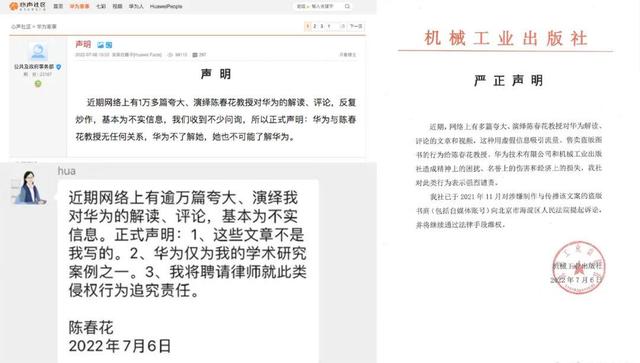Open 公共及政府事务部 user profile name
The image size is (640, 363).
pyautogui.click(x=34, y=67)
